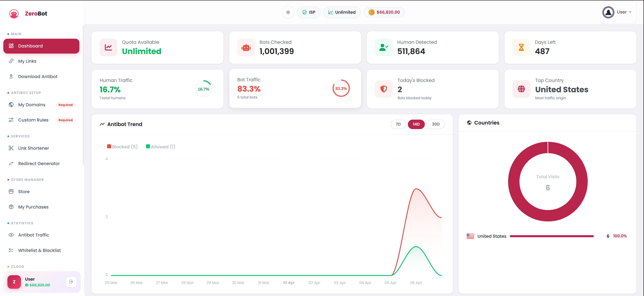Click the Download Antibot icon
Image resolution: width=644 pixels, height=296 pixels.
tap(11, 76)
